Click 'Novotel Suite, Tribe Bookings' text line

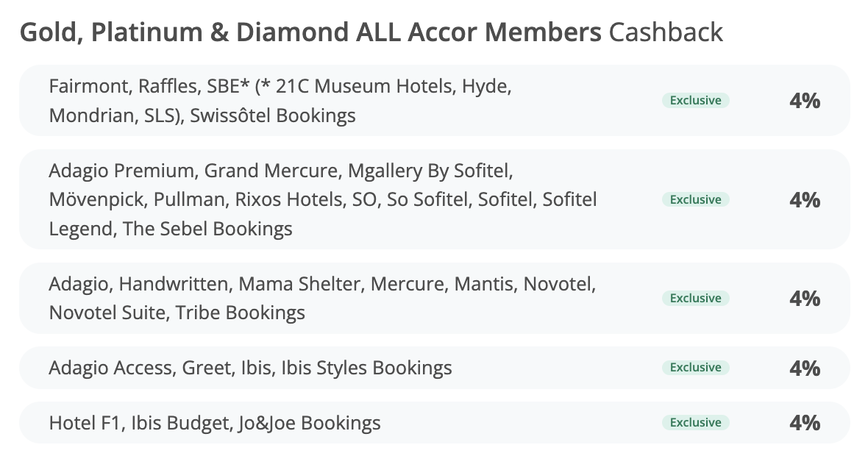point(177,313)
